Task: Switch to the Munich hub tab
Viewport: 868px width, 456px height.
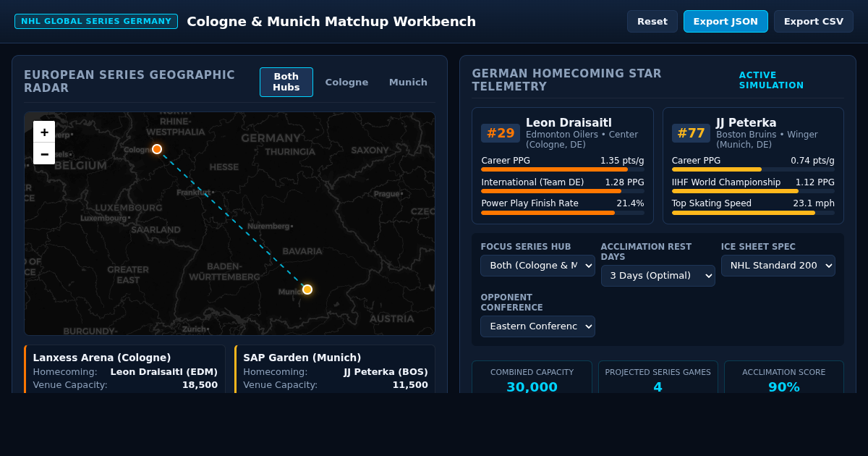Action: [408, 82]
